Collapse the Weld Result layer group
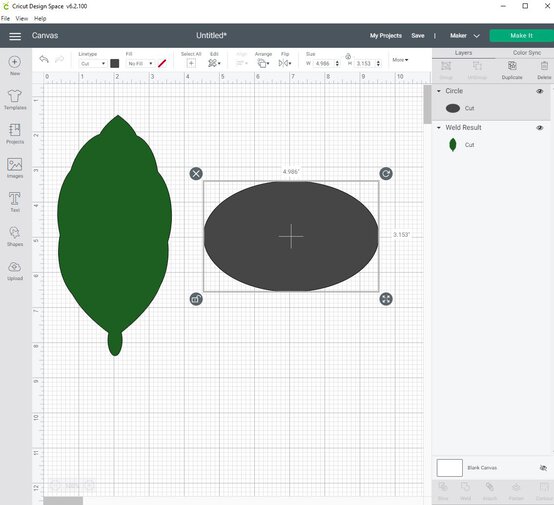554x505 pixels. pos(438,128)
